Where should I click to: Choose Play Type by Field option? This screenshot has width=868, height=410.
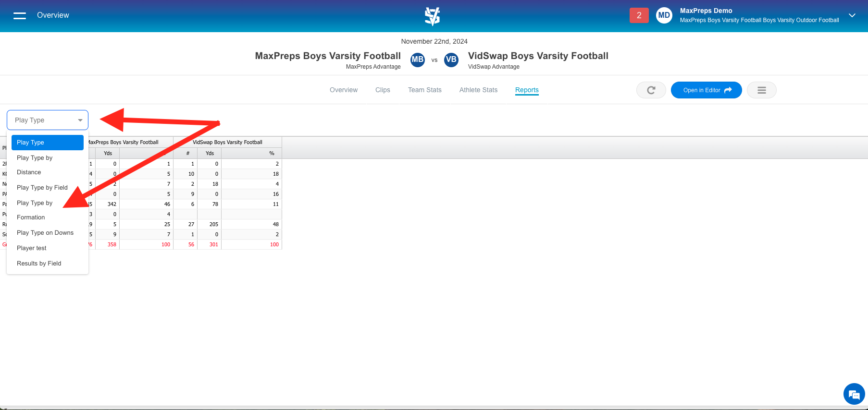point(48,188)
